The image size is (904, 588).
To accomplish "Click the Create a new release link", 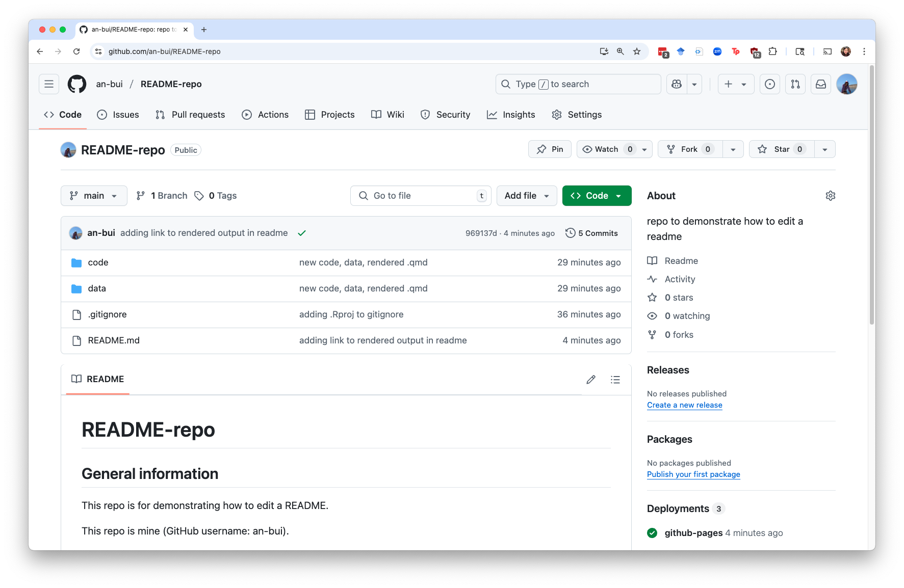I will point(684,405).
